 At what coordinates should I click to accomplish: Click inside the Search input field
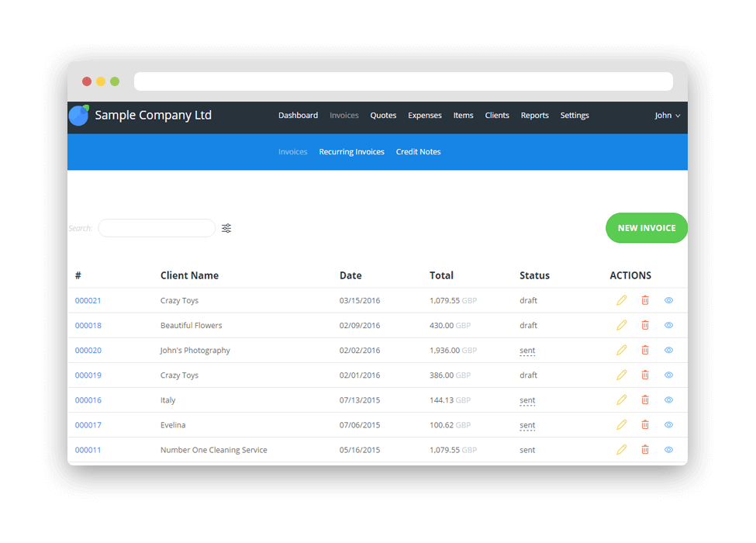[x=157, y=227]
